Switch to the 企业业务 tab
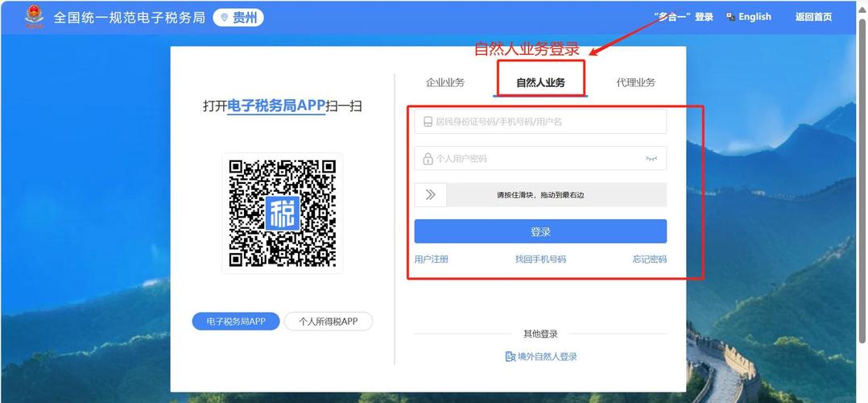 coord(445,82)
